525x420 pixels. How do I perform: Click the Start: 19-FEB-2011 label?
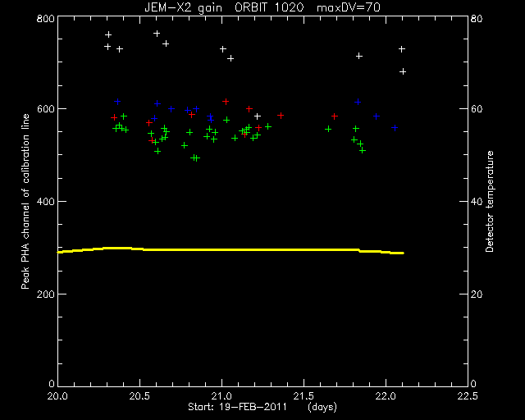coord(237,407)
